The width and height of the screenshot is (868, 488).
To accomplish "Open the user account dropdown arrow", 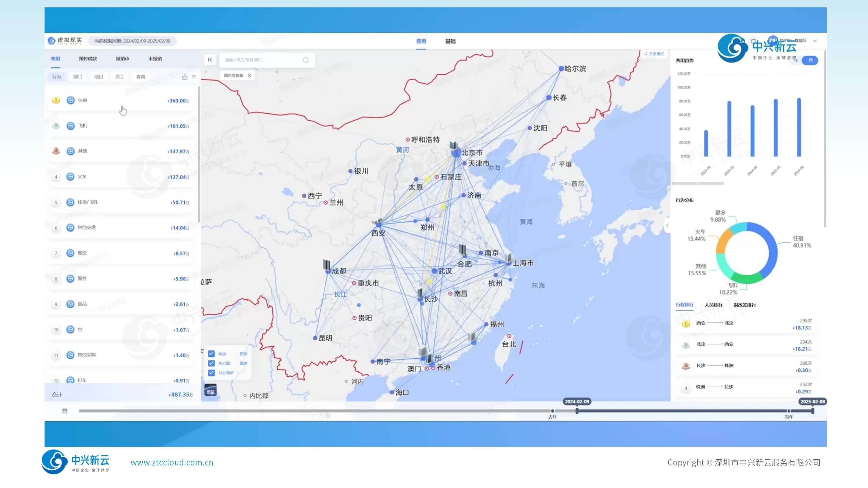I will point(815,41).
